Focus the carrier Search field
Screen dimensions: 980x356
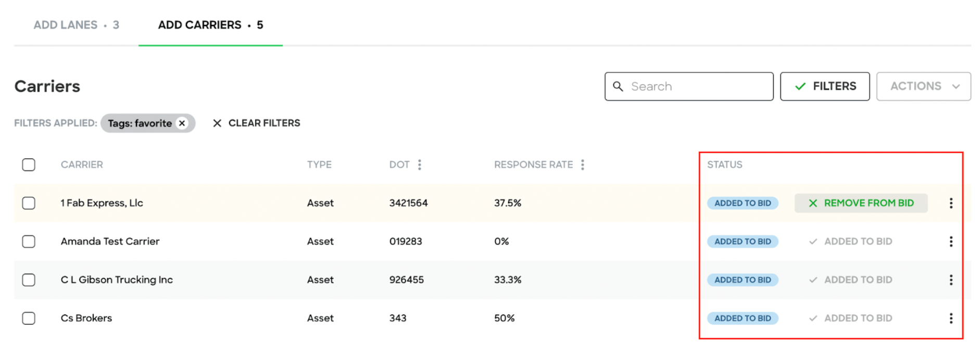[x=689, y=86]
